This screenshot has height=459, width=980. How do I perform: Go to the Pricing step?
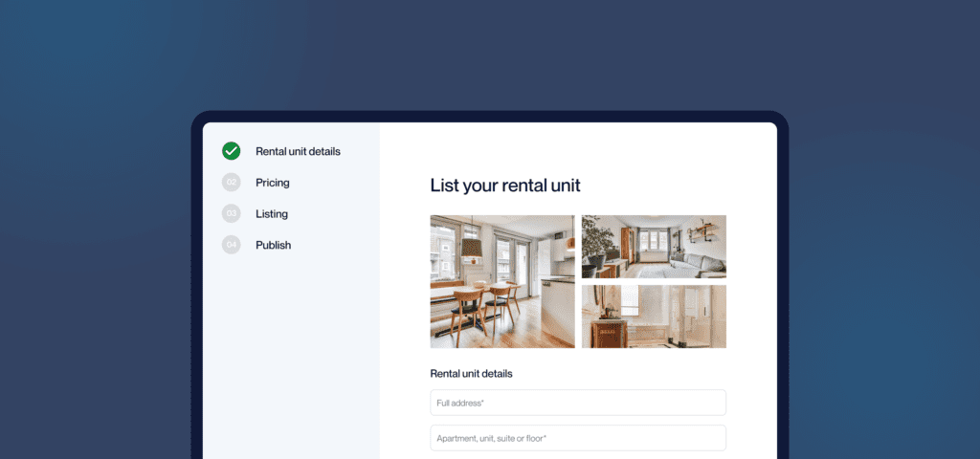(x=273, y=183)
